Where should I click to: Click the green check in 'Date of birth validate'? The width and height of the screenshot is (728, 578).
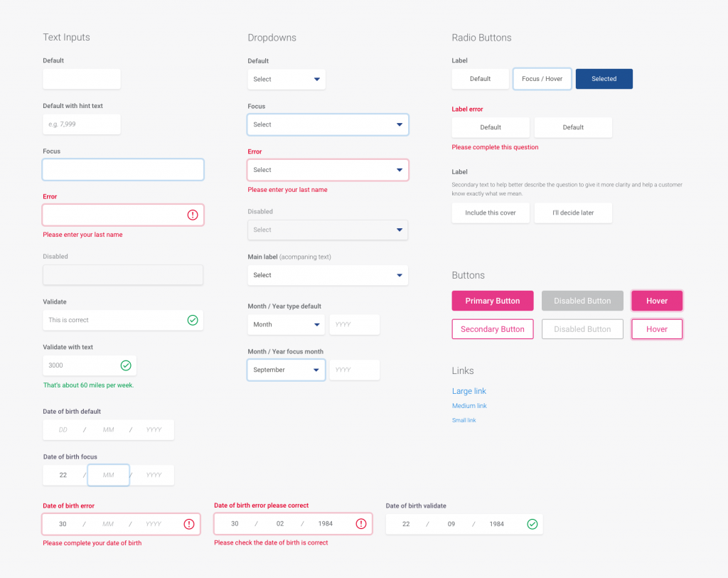point(532,524)
